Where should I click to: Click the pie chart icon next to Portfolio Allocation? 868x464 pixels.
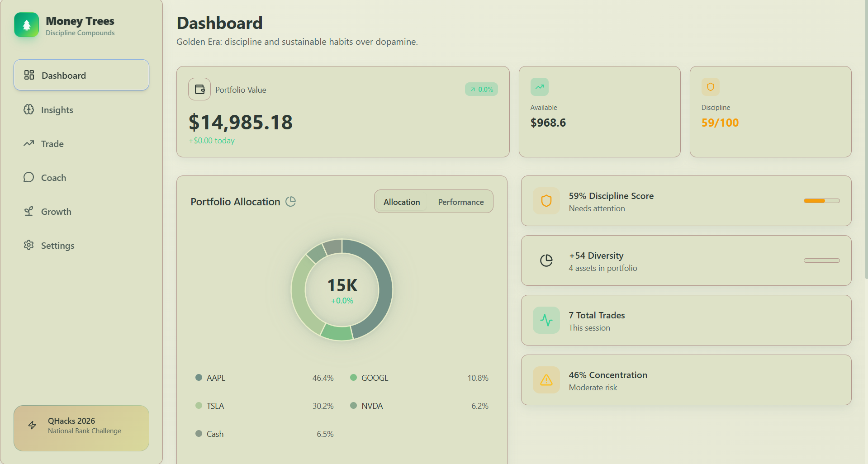(291, 201)
